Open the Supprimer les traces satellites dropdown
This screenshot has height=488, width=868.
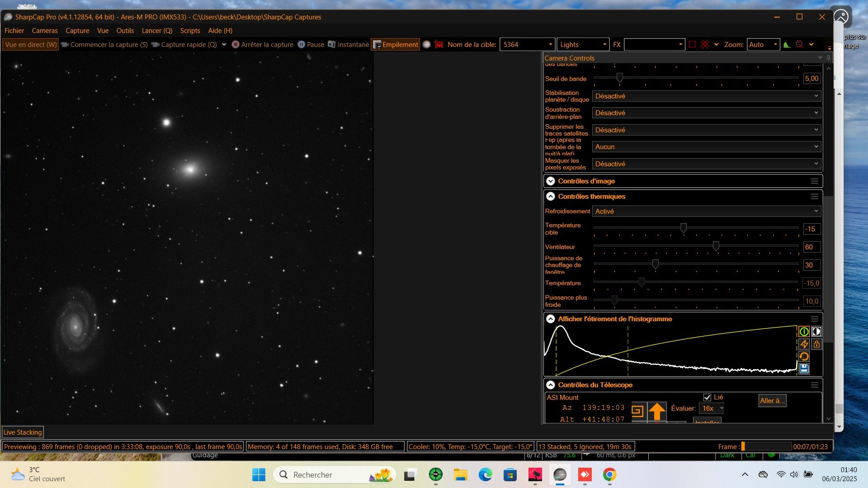point(707,130)
